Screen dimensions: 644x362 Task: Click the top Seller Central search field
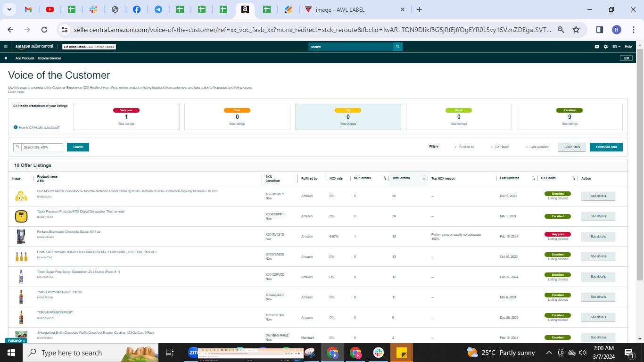coord(351,47)
